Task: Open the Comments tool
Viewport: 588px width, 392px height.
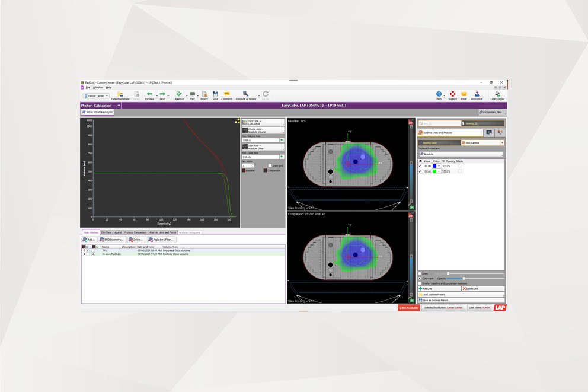Action: 226,95
